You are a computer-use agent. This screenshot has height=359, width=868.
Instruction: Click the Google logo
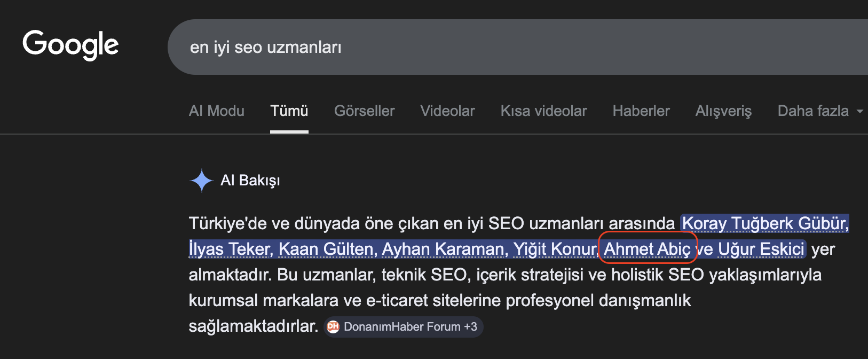(70, 45)
